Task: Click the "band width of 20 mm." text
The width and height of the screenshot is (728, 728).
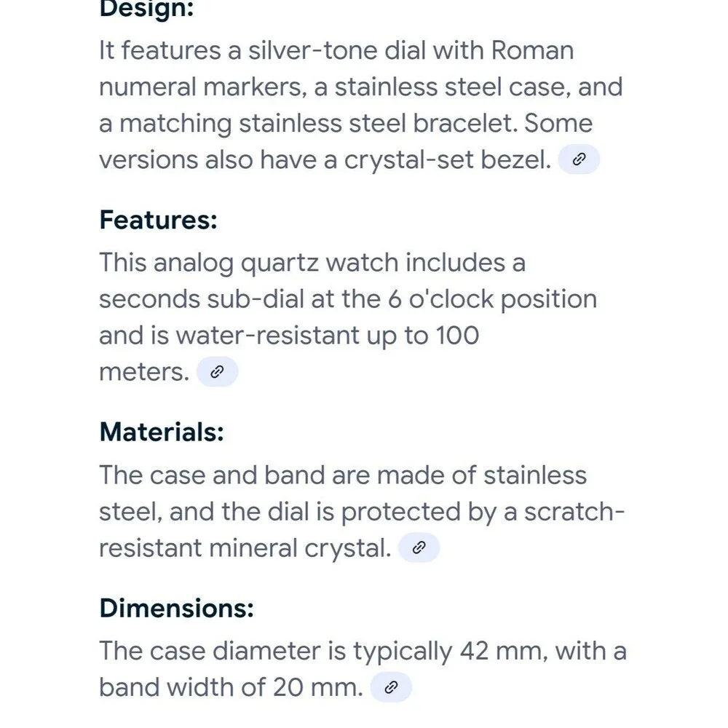Action: [230, 687]
